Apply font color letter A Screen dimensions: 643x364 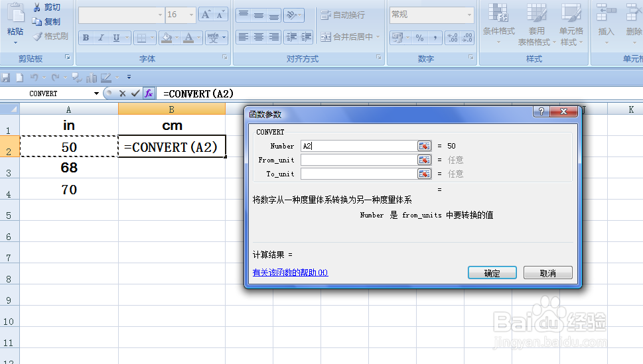click(x=188, y=38)
